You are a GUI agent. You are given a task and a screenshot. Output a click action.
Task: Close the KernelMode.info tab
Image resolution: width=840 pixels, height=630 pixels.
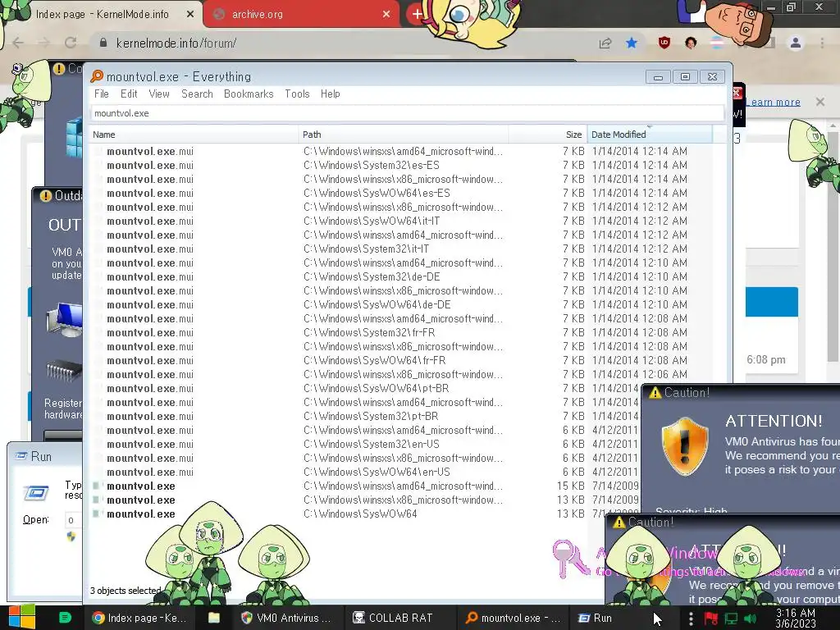[x=190, y=15]
